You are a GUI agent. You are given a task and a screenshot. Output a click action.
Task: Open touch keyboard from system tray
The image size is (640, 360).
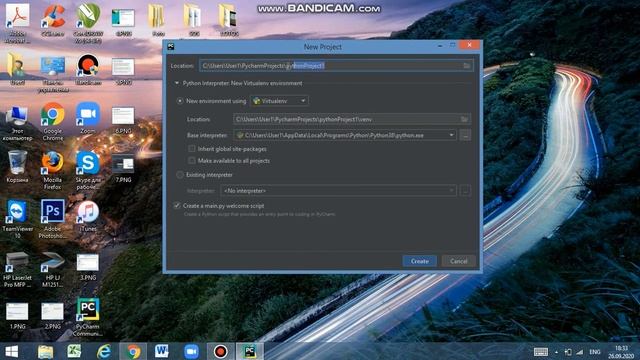[541, 352]
